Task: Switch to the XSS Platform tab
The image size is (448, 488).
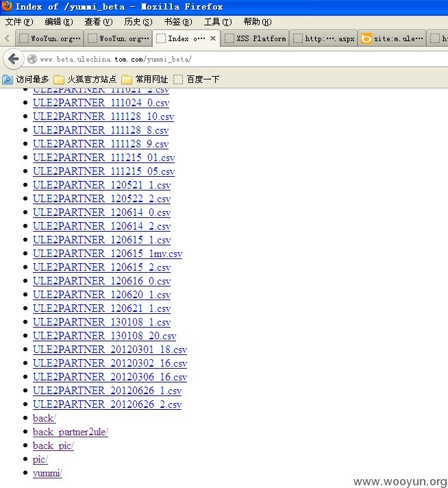Action: [255, 38]
